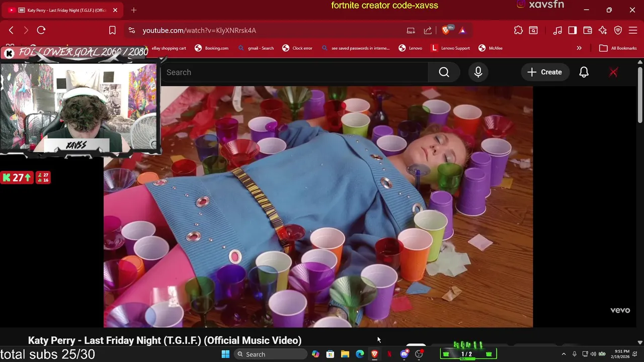Open YouTube notifications bell
The image size is (644, 362).
click(584, 72)
